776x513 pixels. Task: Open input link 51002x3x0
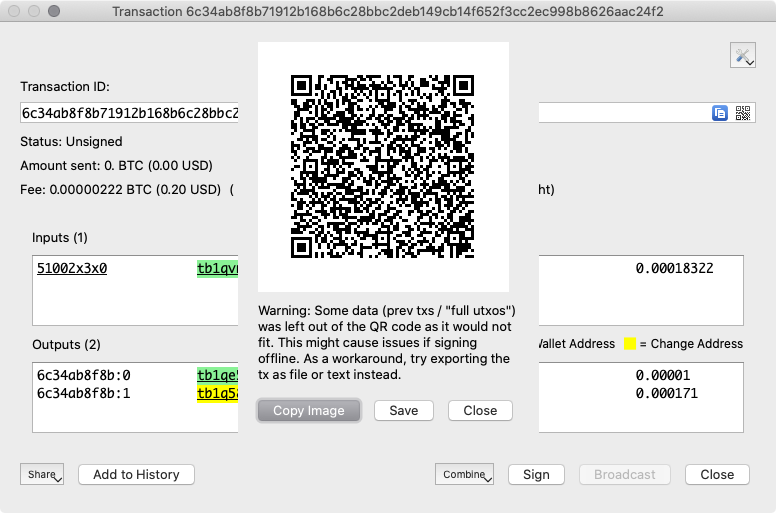(x=72, y=268)
